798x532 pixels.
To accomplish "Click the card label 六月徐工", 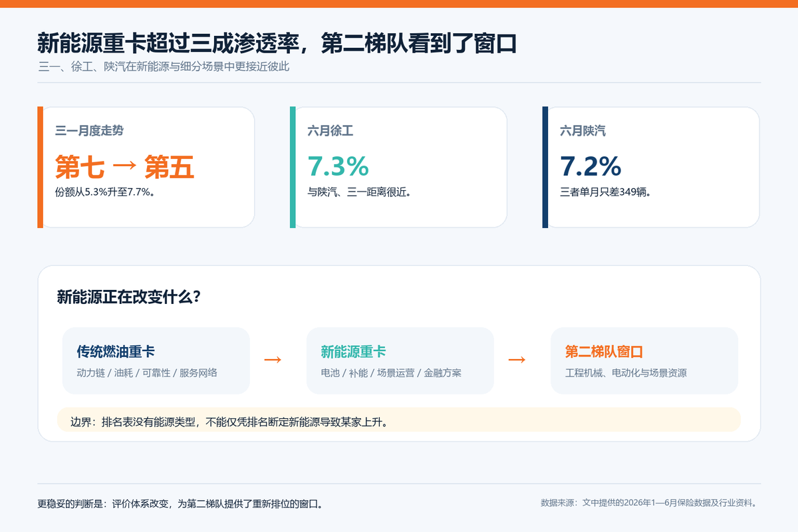I will (331, 131).
